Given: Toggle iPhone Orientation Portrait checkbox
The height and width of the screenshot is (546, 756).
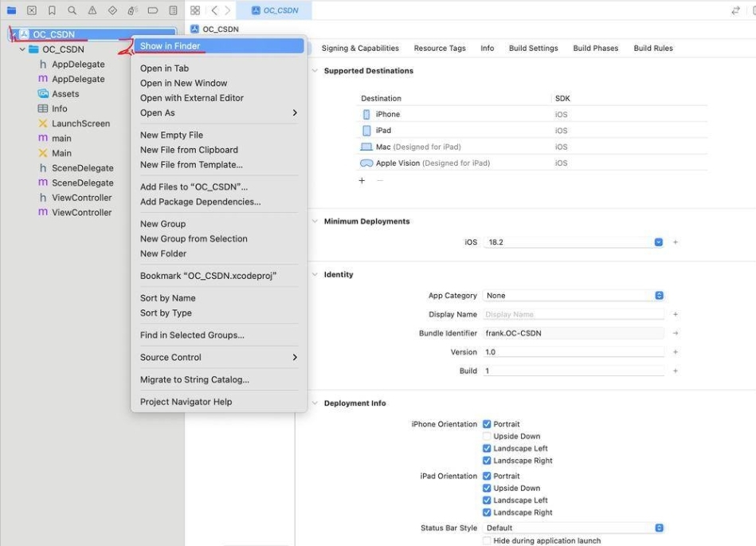Looking at the screenshot, I should (487, 424).
